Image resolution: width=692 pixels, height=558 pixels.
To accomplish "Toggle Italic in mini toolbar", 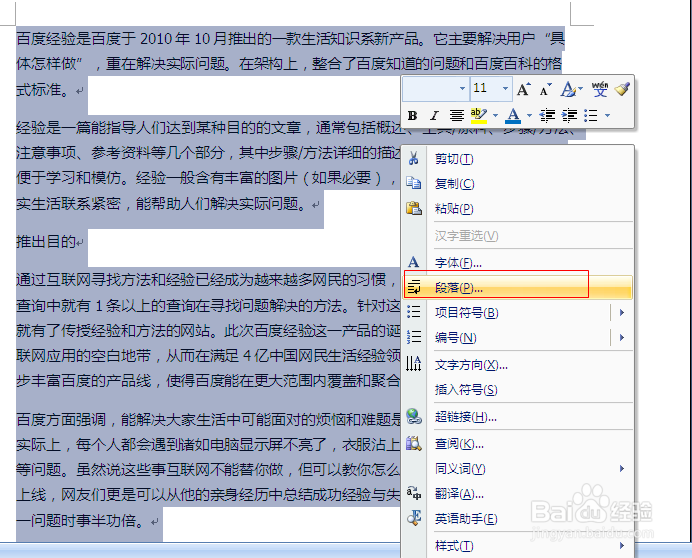I will coord(434,116).
